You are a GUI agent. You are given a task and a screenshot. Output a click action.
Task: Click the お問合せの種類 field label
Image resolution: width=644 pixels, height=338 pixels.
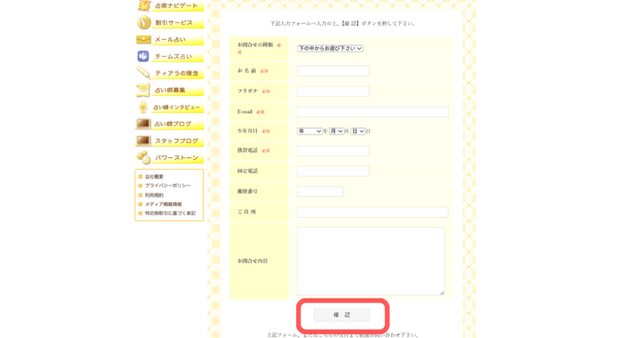point(255,45)
